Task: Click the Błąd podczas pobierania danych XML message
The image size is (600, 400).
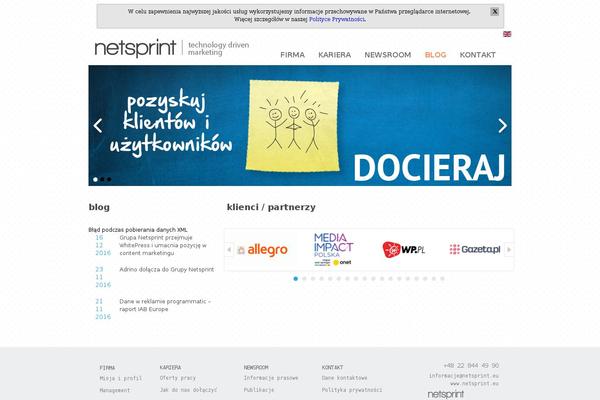Action: (x=138, y=230)
